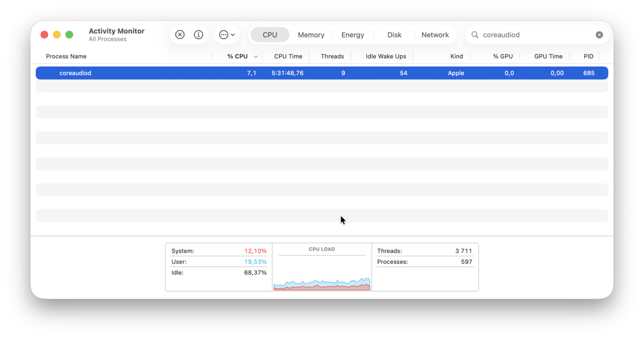This screenshot has width=644, height=339.
Task: Click the Processes count 597
Action: (467, 262)
